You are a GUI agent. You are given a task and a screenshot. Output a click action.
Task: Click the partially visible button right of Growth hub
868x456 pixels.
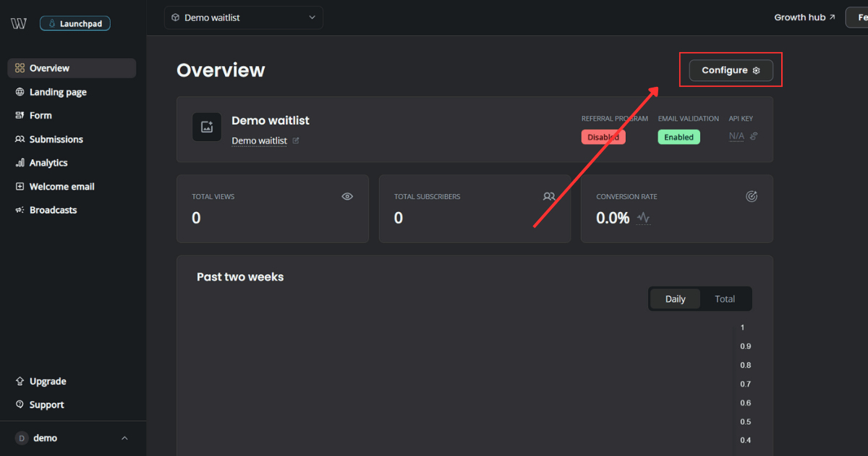(856, 17)
